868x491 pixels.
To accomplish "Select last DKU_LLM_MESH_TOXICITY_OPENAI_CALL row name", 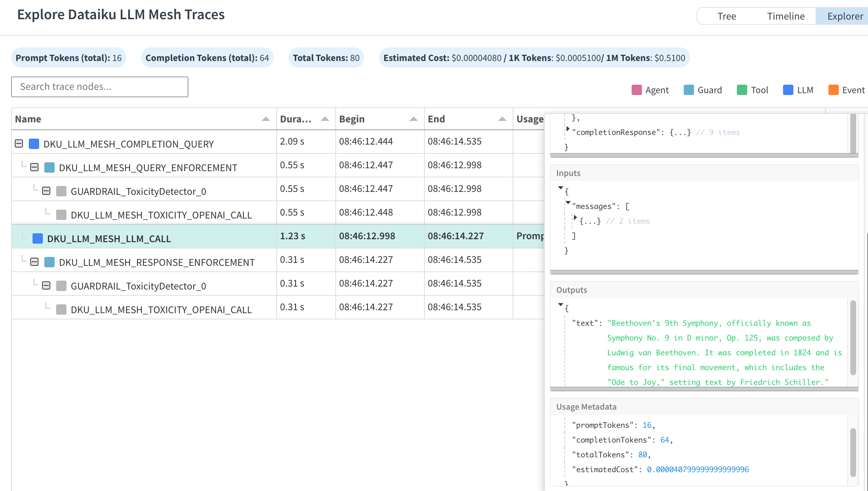I will [x=161, y=309].
